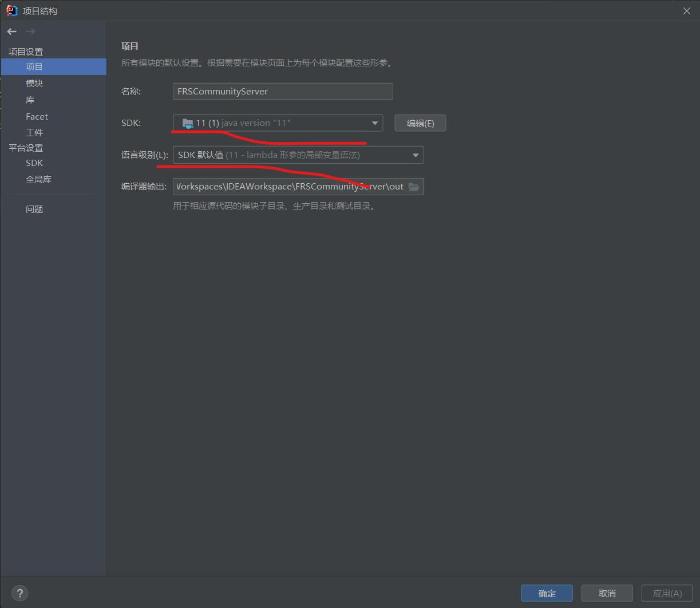700x608 pixels.
Task: Select 项目 in the sidebar
Action: pyautogui.click(x=53, y=66)
